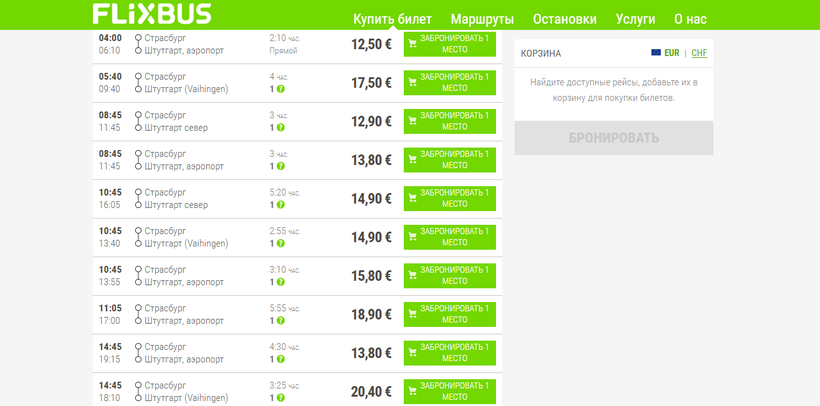This screenshot has width=820, height=406.
Task: Click question mark icon on 18,90 € trip
Action: tap(281, 321)
